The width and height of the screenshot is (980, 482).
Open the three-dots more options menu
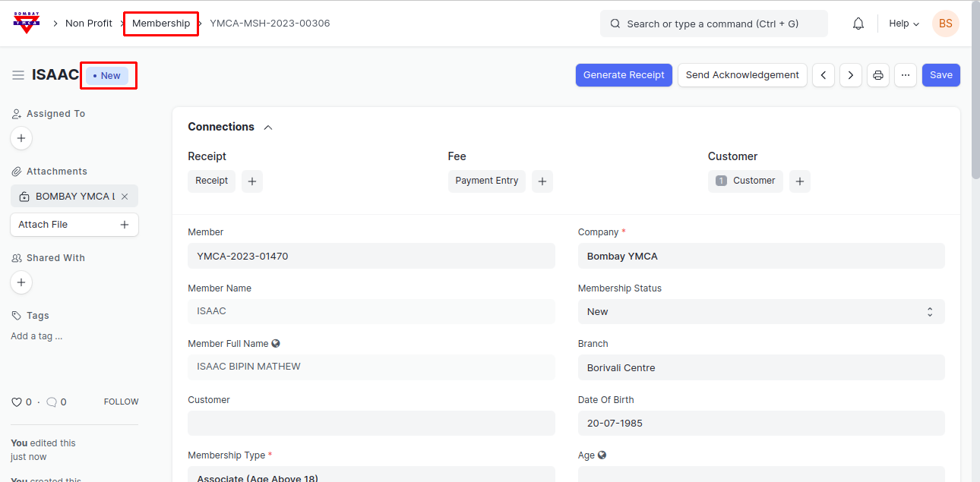click(906, 75)
